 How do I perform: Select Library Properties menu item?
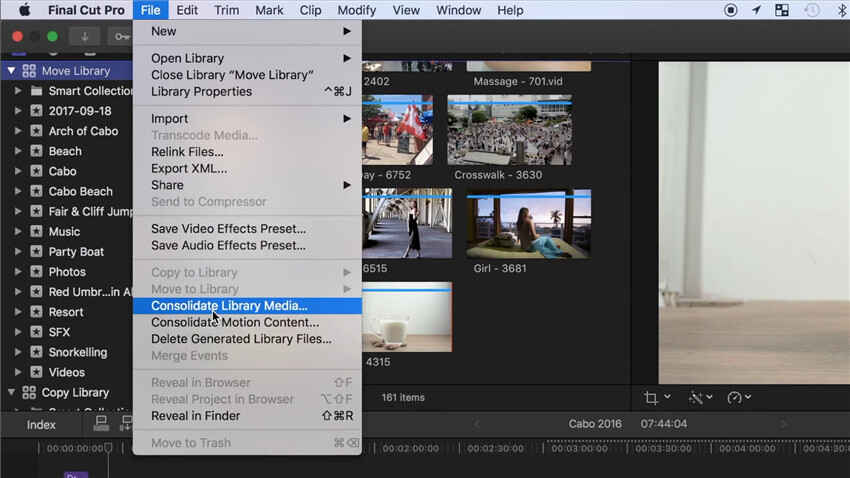click(x=248, y=92)
